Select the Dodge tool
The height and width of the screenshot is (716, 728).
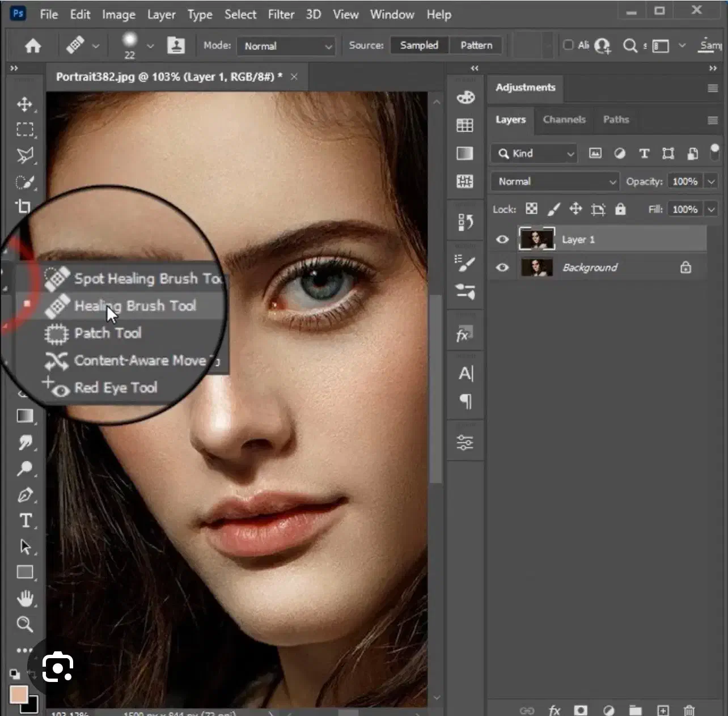[x=25, y=469]
